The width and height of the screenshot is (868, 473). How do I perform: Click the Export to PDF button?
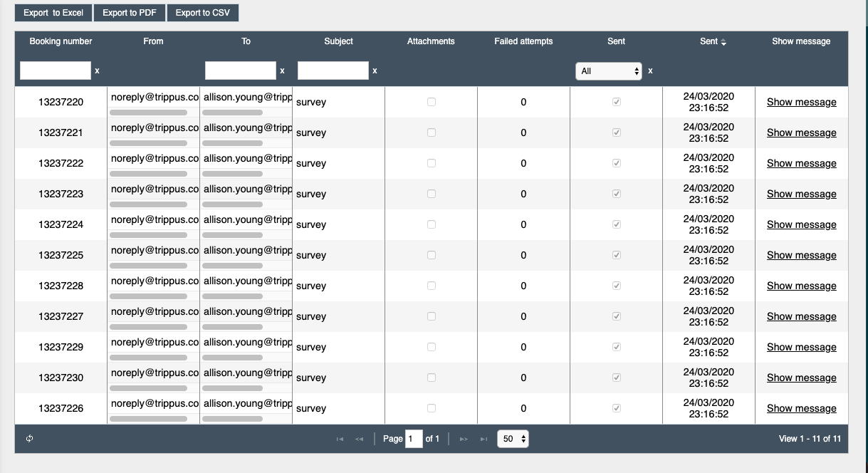pyautogui.click(x=130, y=13)
